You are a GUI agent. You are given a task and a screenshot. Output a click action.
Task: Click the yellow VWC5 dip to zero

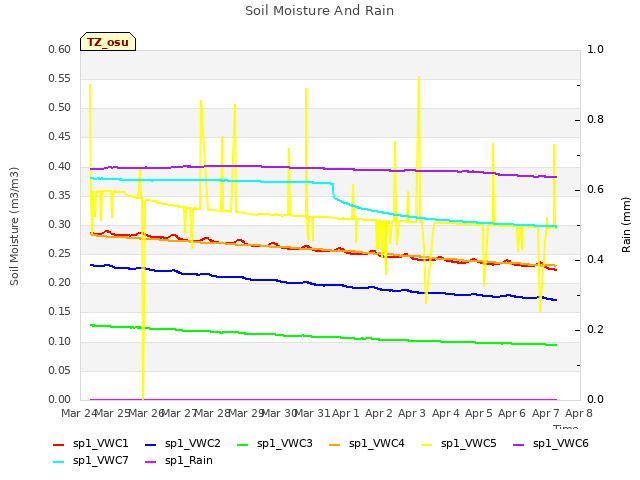coord(143,398)
